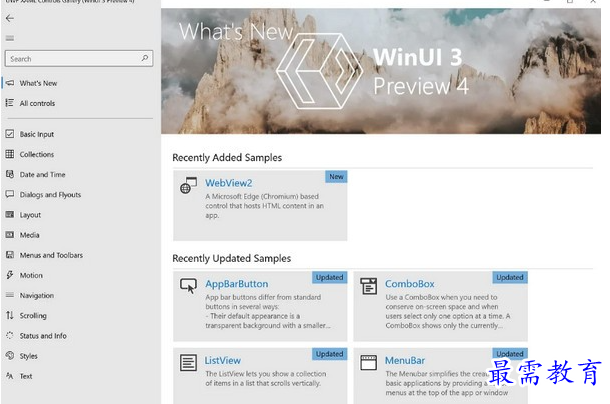Open the All controls page
Screen dimensions: 610x404
37,104
